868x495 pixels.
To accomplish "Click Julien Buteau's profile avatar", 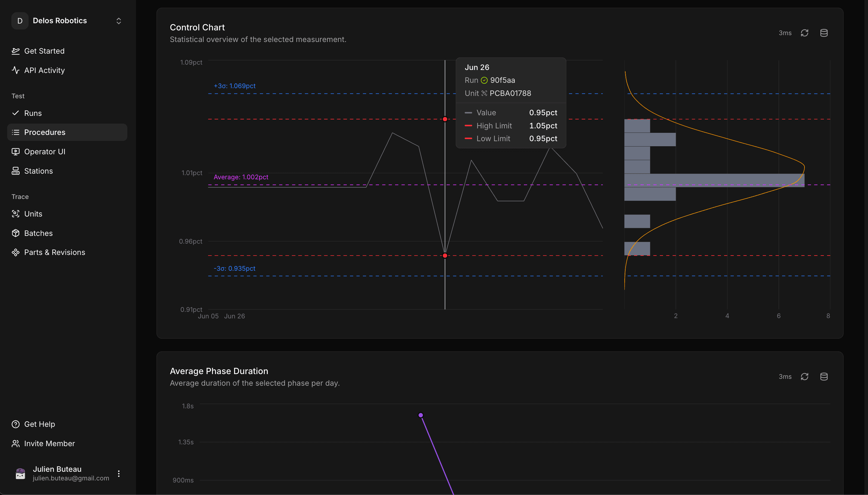I will pyautogui.click(x=20, y=473).
